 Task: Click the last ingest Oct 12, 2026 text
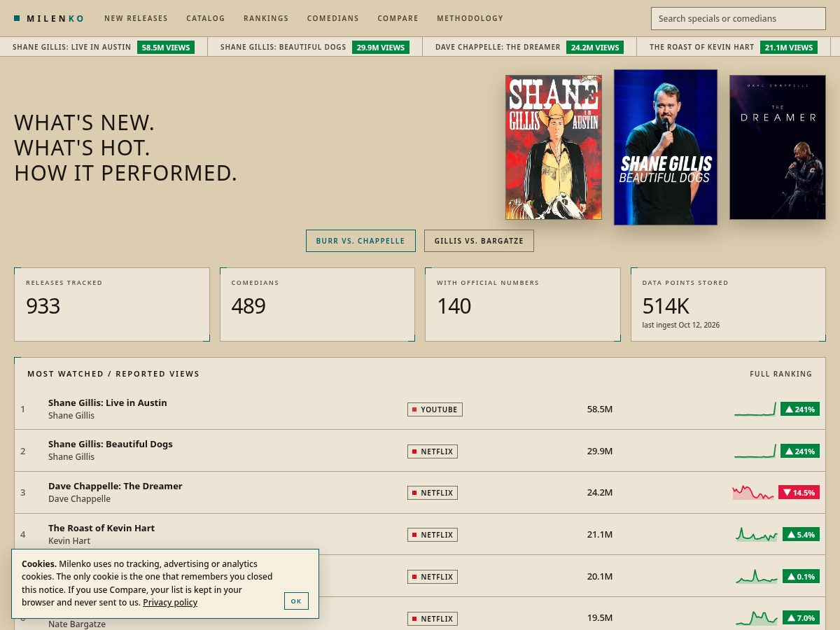click(x=681, y=325)
